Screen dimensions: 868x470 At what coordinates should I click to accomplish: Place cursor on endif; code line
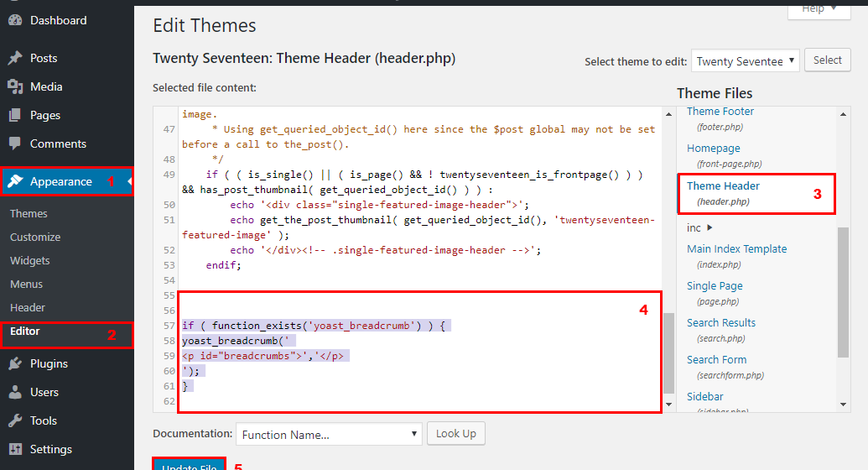(x=224, y=265)
